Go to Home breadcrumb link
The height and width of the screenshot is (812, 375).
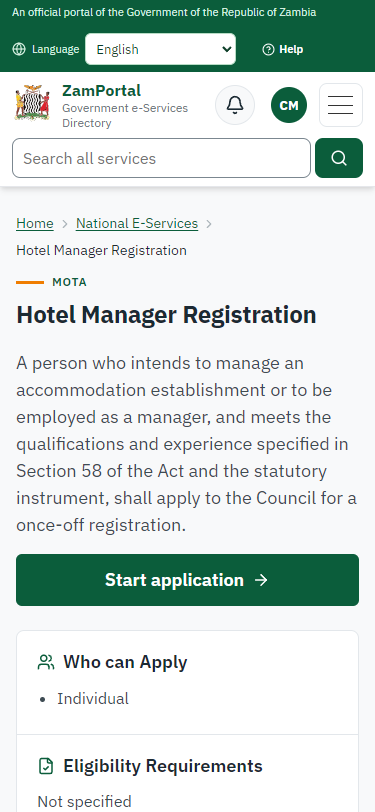point(35,223)
